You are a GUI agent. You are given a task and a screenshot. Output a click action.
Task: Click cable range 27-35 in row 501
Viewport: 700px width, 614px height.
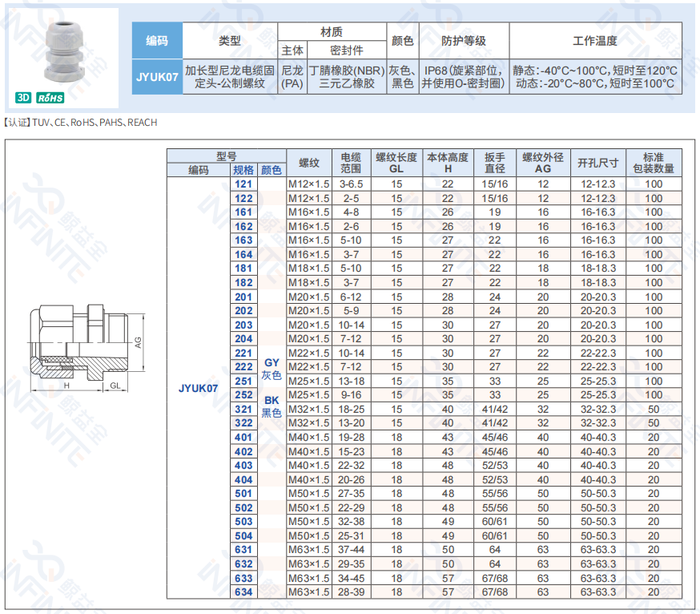pos(351,494)
